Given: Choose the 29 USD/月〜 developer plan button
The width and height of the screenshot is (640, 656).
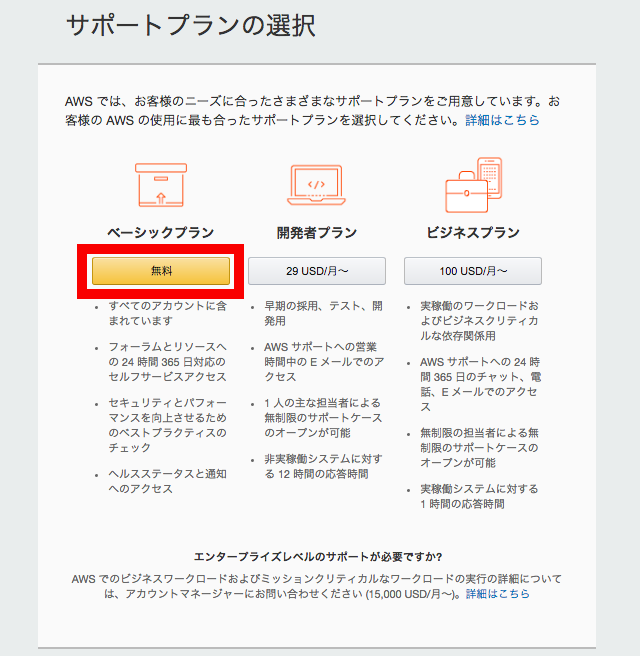Looking at the screenshot, I should (x=317, y=271).
